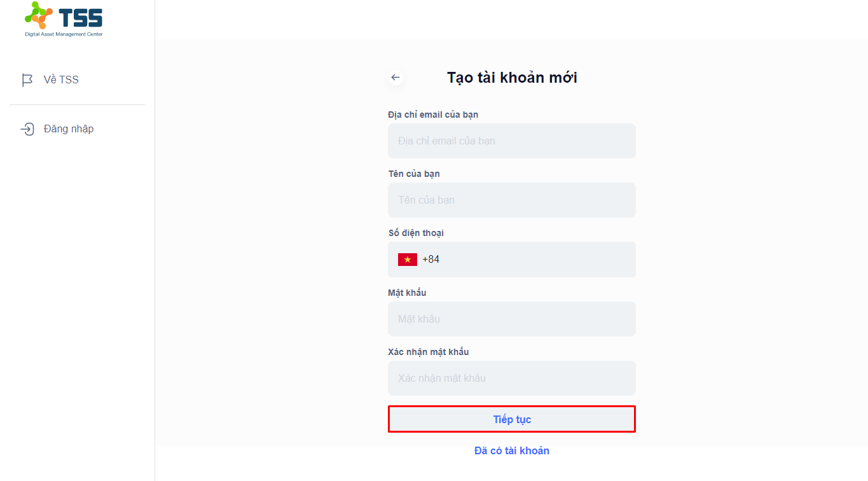Follow the Đã có tài khoản link
Image resolution: width=868 pixels, height=481 pixels.
pyautogui.click(x=512, y=450)
